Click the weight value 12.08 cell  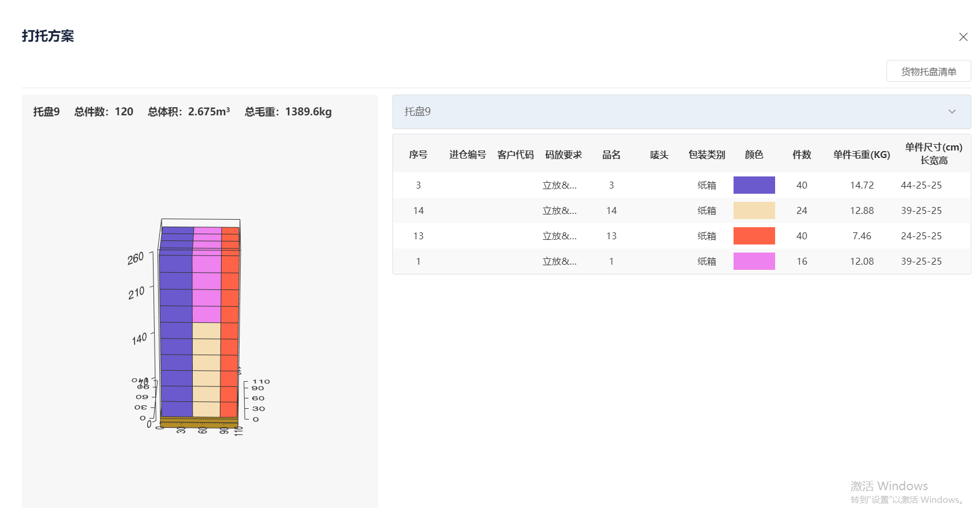click(x=861, y=261)
